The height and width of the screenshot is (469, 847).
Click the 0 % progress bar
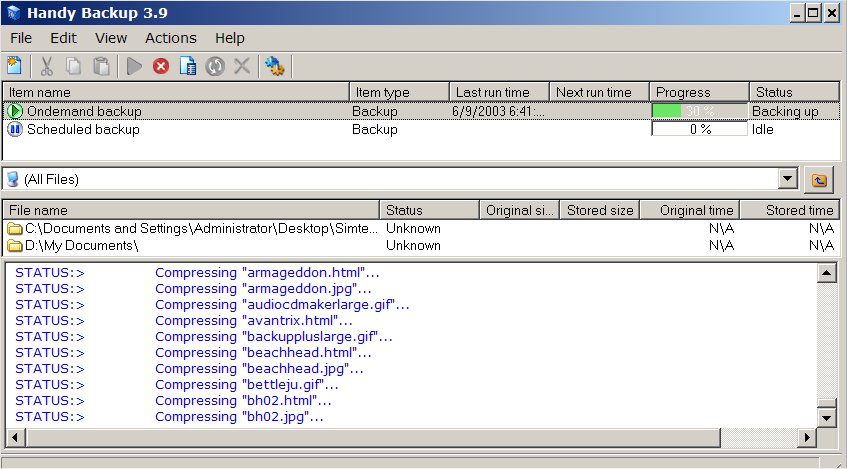coord(700,130)
